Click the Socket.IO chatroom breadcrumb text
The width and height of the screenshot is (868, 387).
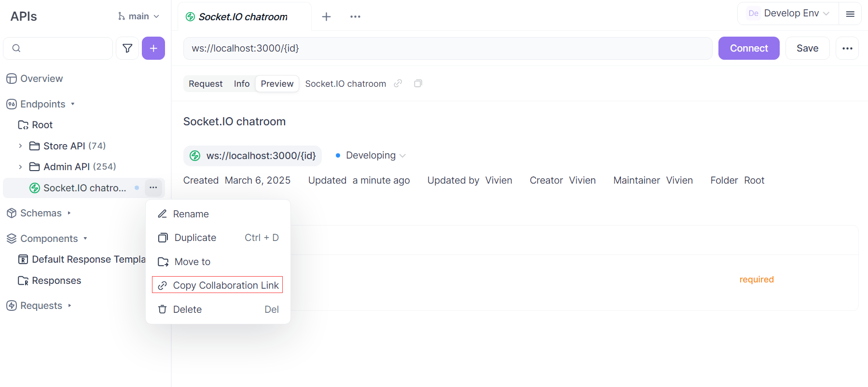coord(345,84)
